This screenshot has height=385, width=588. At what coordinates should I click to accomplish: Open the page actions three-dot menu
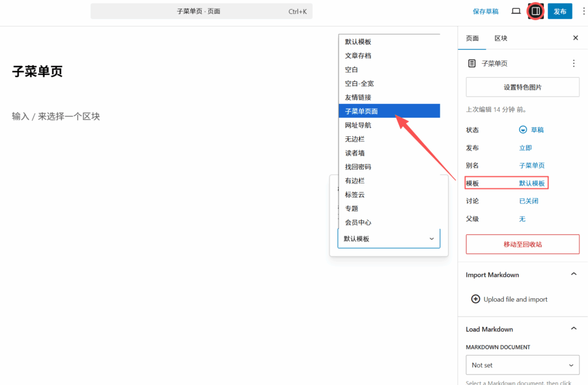pos(573,63)
